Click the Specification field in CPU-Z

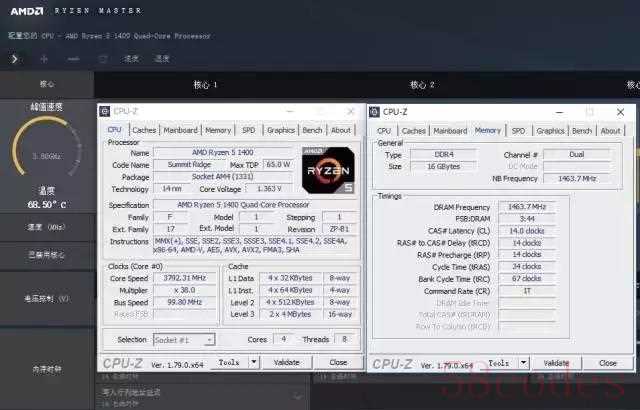(256, 205)
